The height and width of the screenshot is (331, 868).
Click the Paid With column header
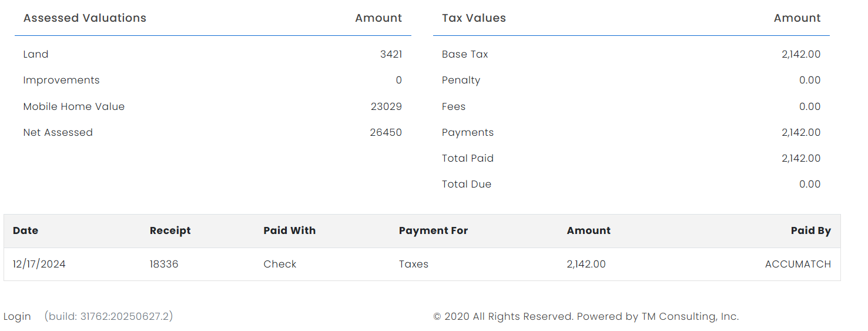pyautogui.click(x=289, y=230)
